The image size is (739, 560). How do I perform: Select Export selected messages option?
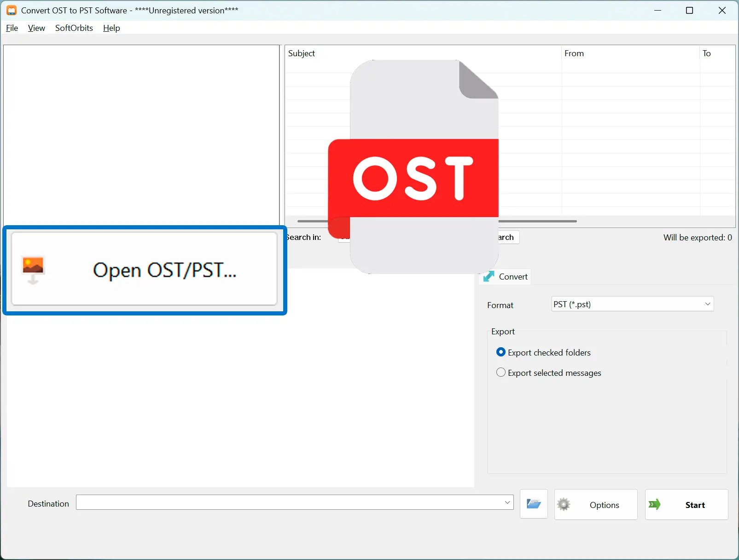pyautogui.click(x=549, y=373)
